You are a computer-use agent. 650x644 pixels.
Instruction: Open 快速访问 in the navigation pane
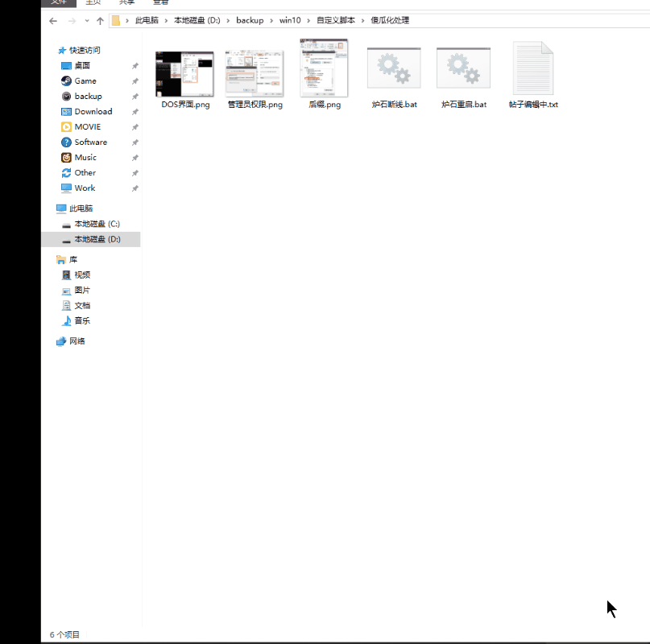[x=85, y=50]
